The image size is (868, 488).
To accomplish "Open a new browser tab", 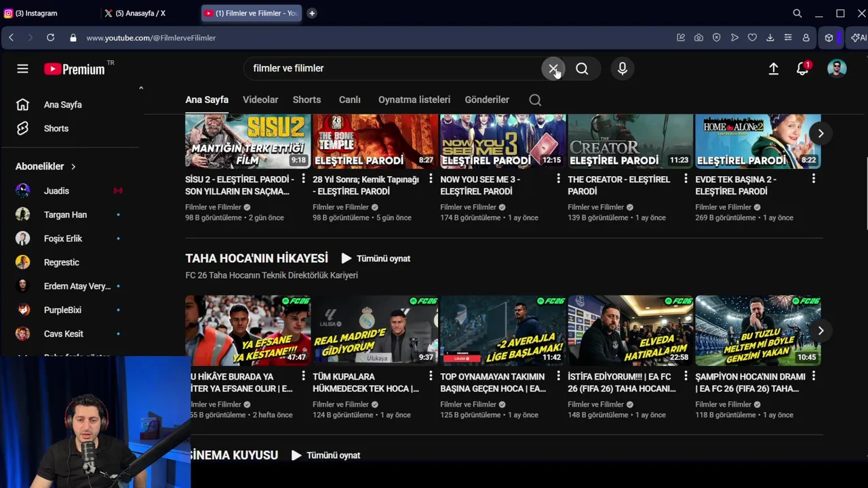I will 312,13.
